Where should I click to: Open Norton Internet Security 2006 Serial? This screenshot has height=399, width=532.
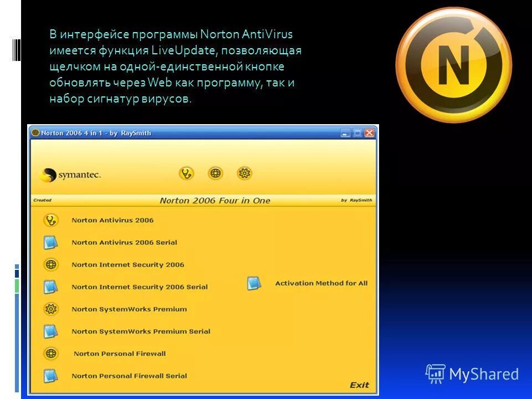pyautogui.click(x=140, y=287)
